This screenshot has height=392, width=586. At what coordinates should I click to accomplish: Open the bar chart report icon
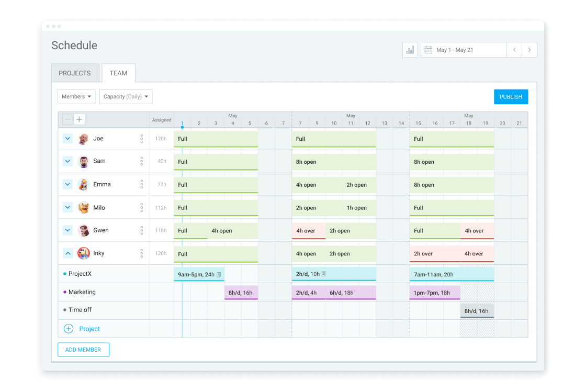coord(410,50)
